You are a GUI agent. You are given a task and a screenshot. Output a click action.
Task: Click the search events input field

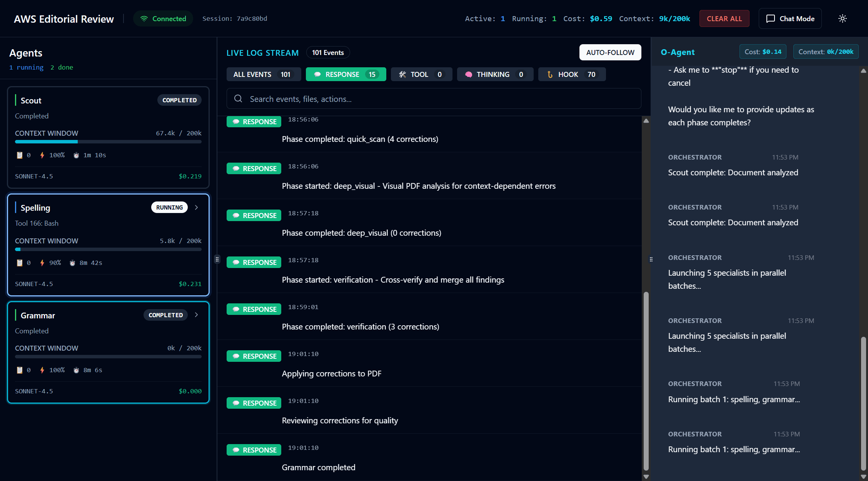pos(385,99)
